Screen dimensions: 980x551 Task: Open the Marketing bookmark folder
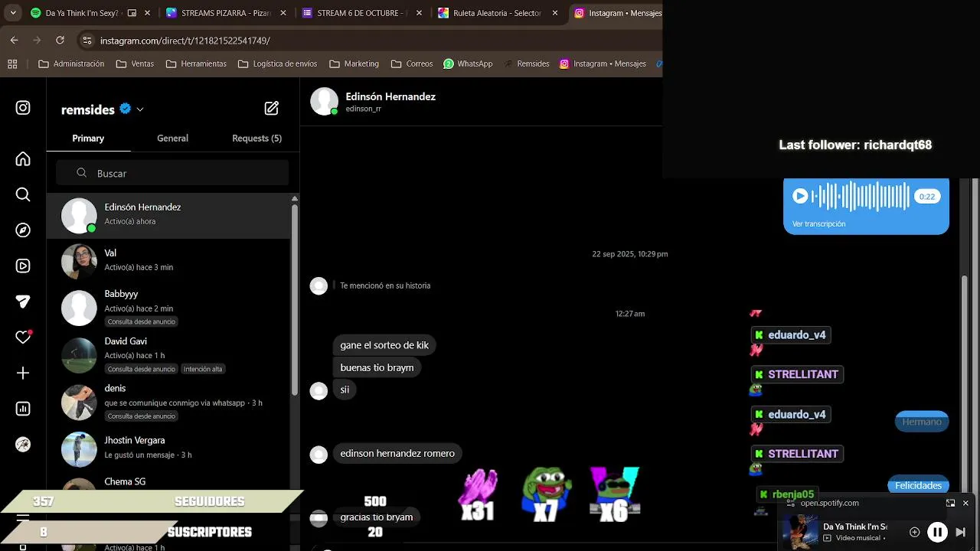[354, 64]
